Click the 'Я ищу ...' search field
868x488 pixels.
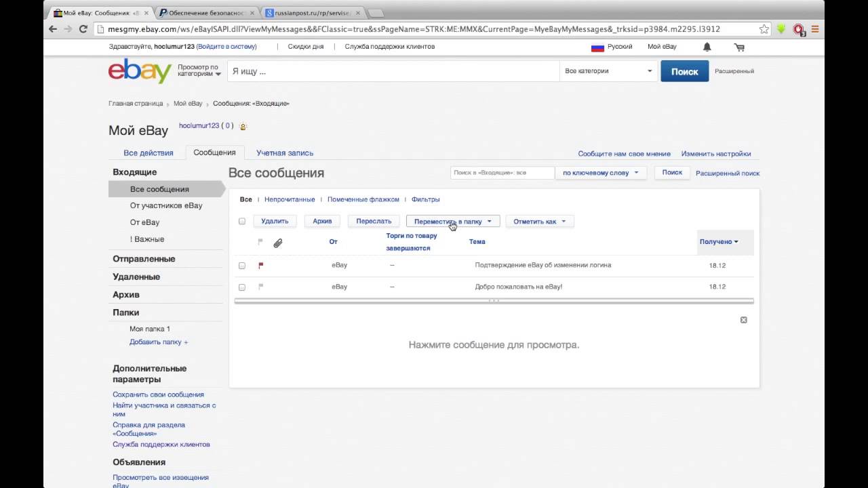pos(393,71)
